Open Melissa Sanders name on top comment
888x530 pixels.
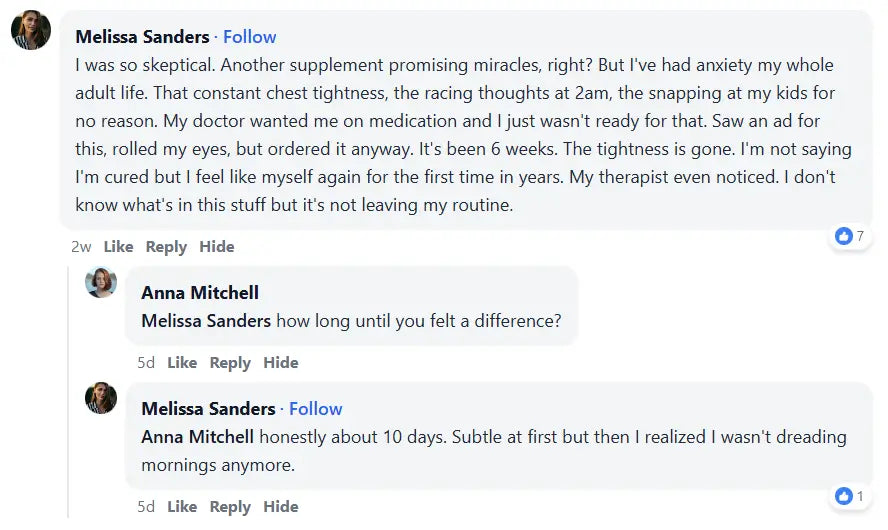[x=142, y=37]
